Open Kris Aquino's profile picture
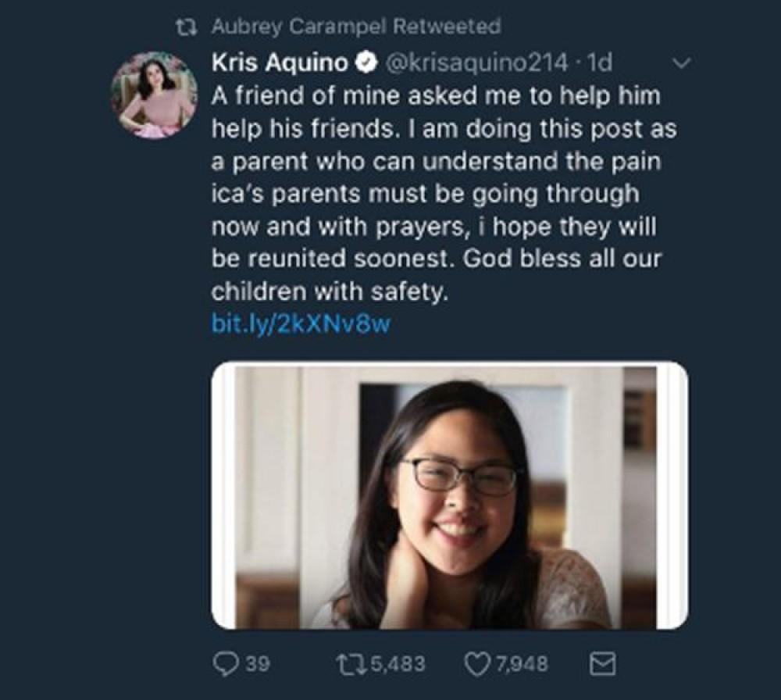 click(153, 95)
